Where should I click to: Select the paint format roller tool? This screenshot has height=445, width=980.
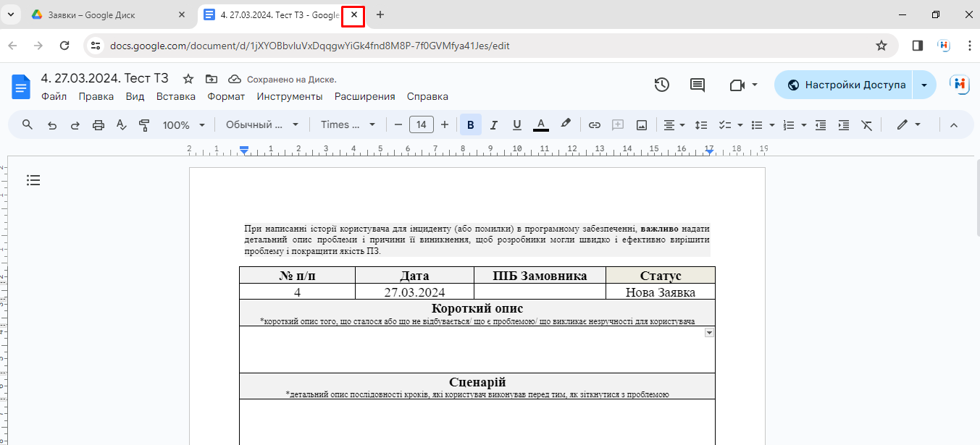click(144, 125)
